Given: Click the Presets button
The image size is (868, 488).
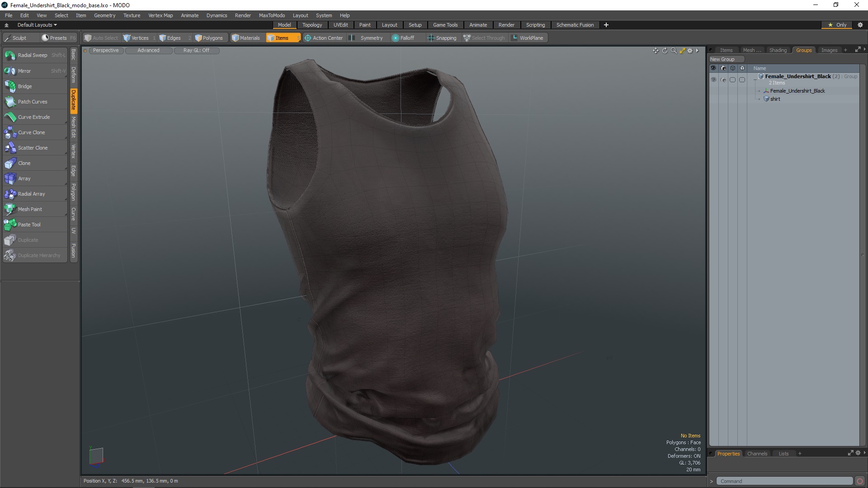Looking at the screenshot, I should (58, 38).
